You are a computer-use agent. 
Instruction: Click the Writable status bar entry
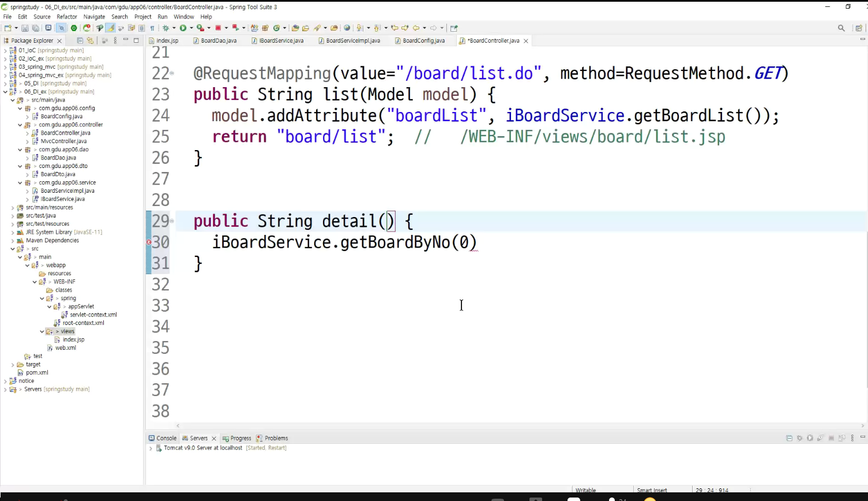[x=585, y=491]
